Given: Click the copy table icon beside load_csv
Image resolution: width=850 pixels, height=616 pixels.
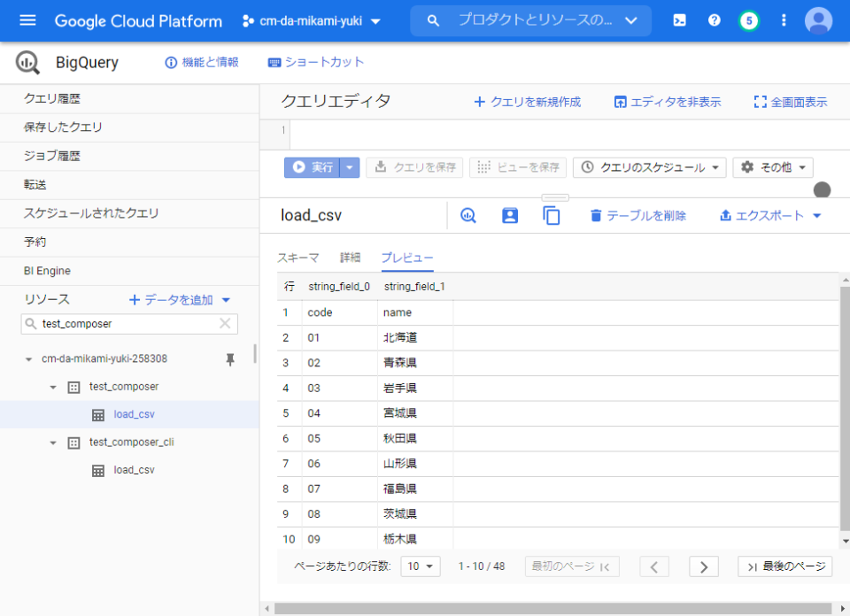Looking at the screenshot, I should click(552, 215).
